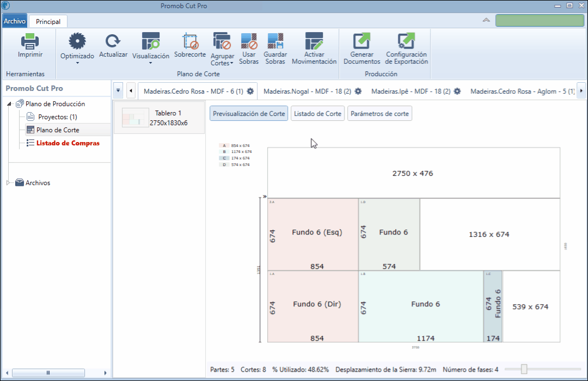Select the Archivos tree item

(38, 183)
